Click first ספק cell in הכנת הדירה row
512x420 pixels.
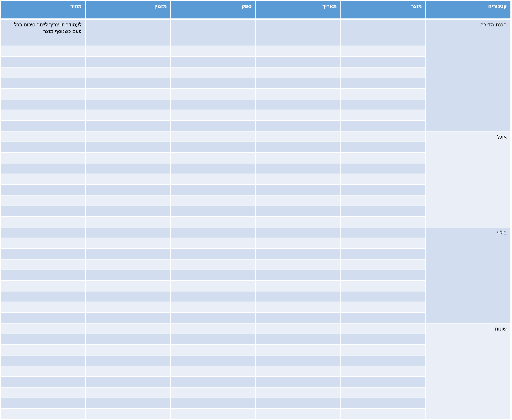213,33
